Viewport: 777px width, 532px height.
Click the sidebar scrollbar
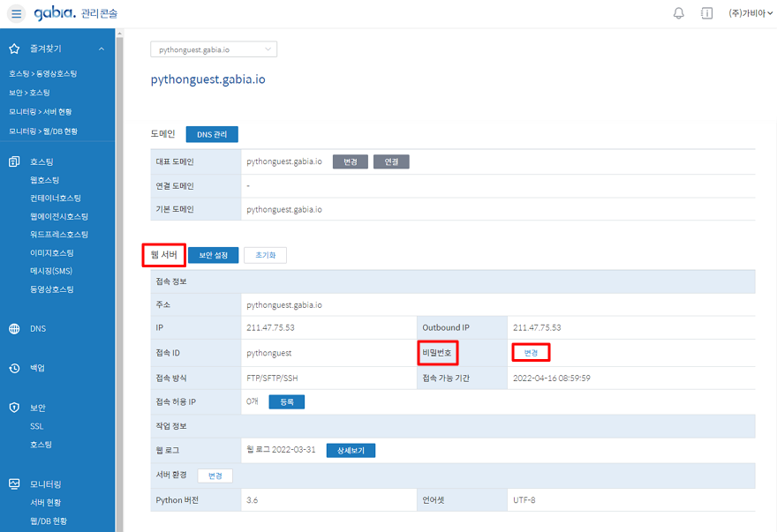(x=119, y=281)
